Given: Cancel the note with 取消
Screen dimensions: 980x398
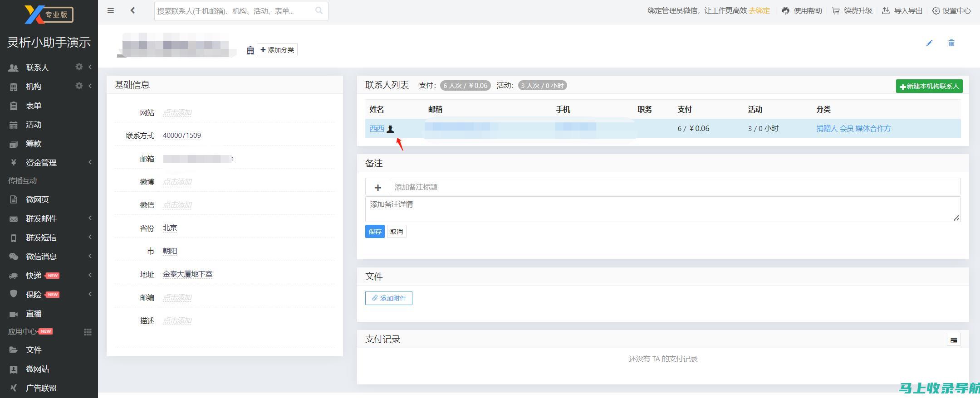Looking at the screenshot, I should [x=397, y=232].
